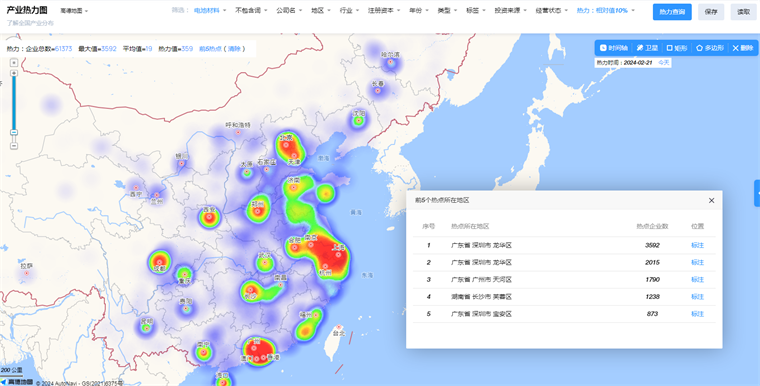
Task: Click the 读取 load button
Action: tap(744, 12)
